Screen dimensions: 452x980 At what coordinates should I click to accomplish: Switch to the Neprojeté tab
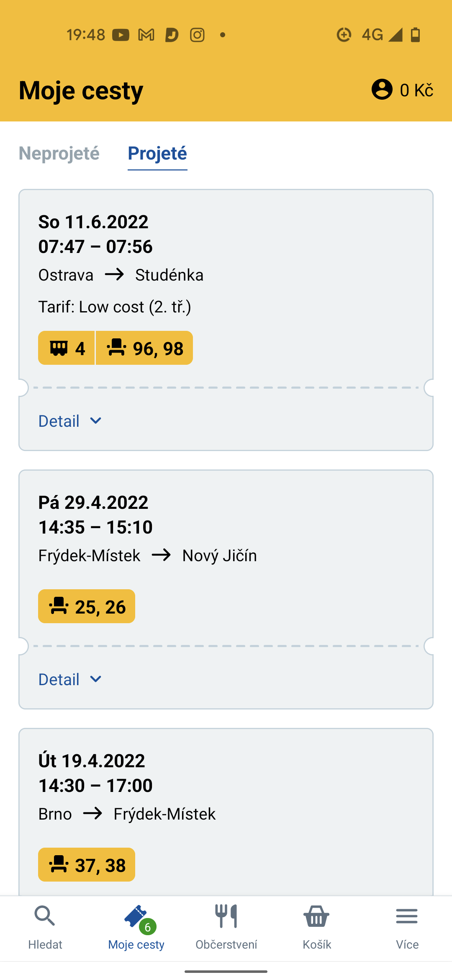click(x=59, y=153)
